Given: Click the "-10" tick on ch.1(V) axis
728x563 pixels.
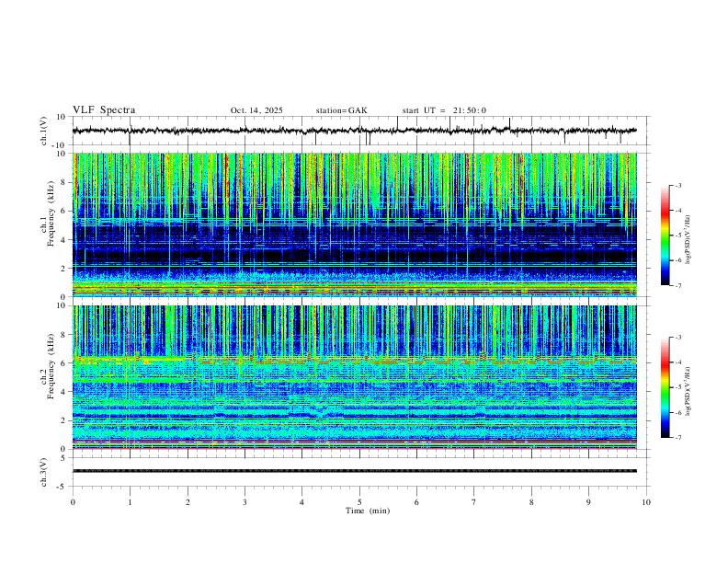Looking at the screenshot, I should 60,145.
